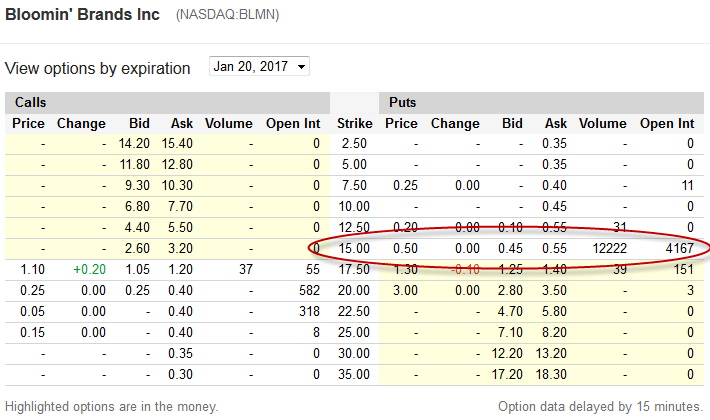Click the call ask 15.40
This screenshot has height=420, width=710.
177,144
